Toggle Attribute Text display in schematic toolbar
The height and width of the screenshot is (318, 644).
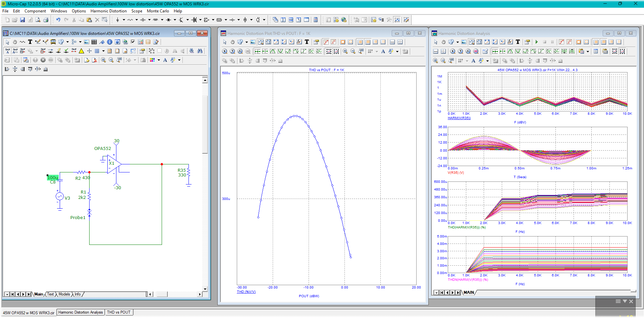tap(15, 51)
